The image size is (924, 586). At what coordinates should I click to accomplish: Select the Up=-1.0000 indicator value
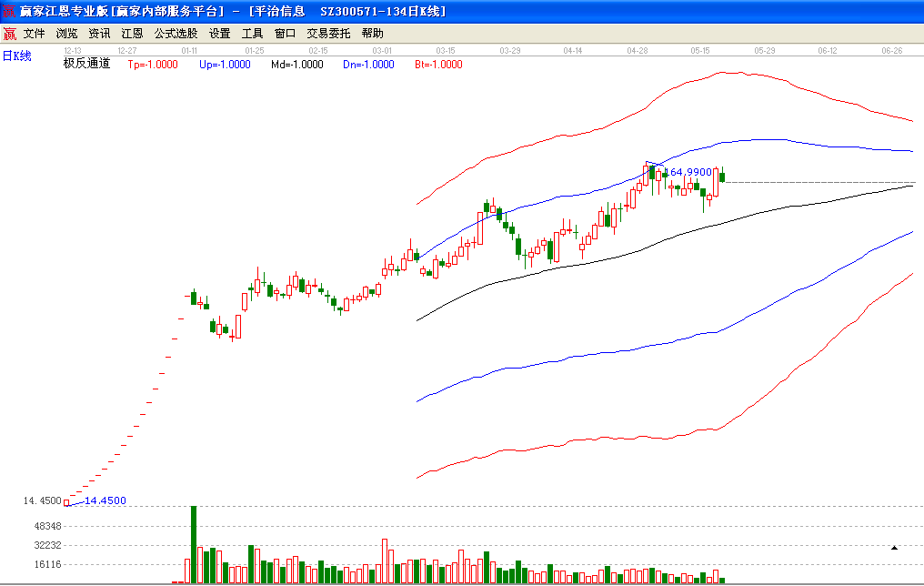(x=225, y=65)
